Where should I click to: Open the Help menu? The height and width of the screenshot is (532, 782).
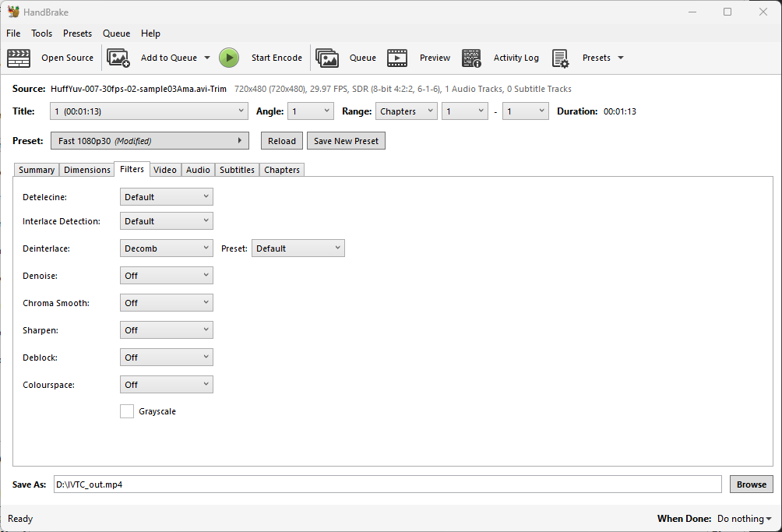point(150,33)
